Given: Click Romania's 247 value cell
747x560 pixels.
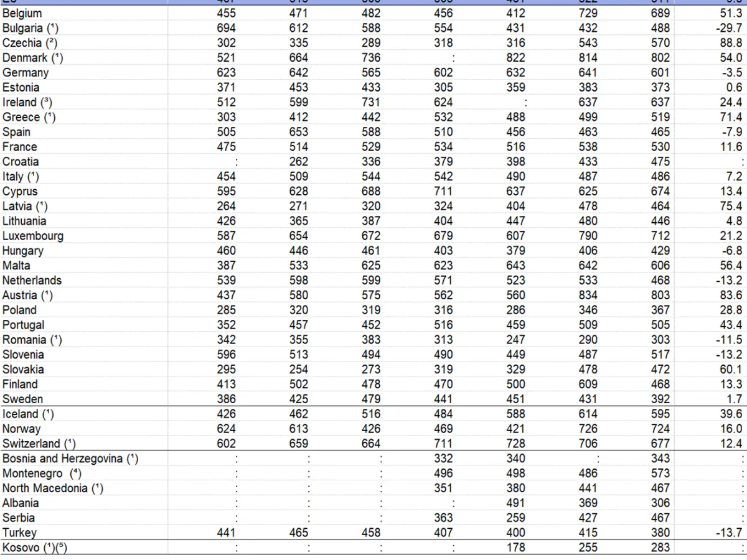Looking at the screenshot, I should pos(515,340).
